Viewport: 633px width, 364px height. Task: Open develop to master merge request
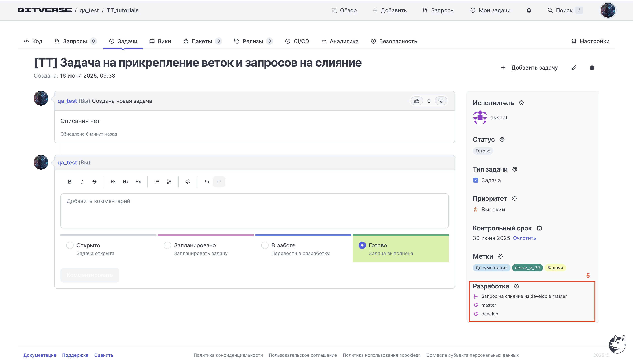coord(524,296)
